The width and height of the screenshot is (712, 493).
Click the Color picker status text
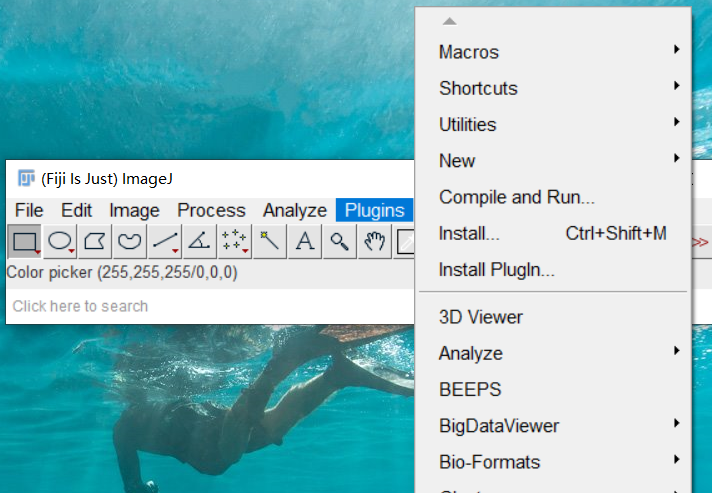point(122,272)
